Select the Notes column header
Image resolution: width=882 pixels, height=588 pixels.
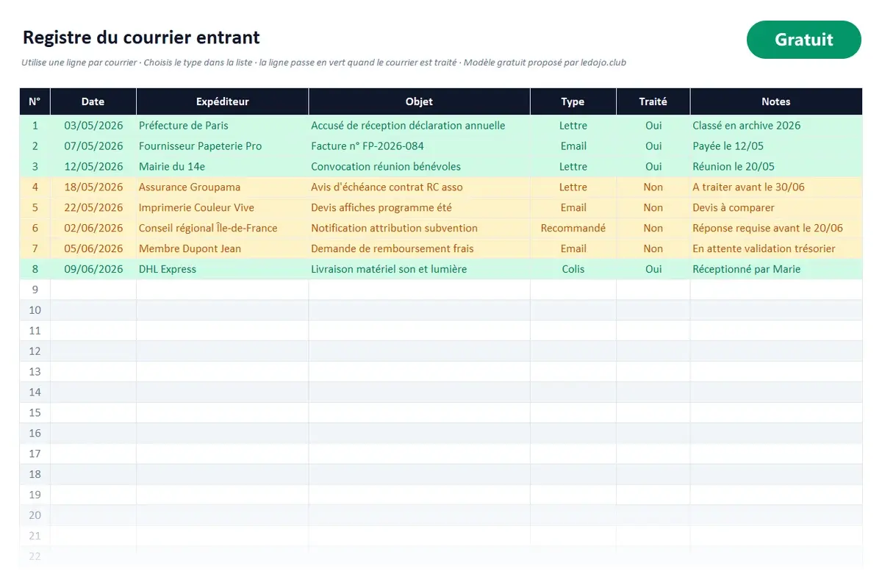tap(775, 101)
